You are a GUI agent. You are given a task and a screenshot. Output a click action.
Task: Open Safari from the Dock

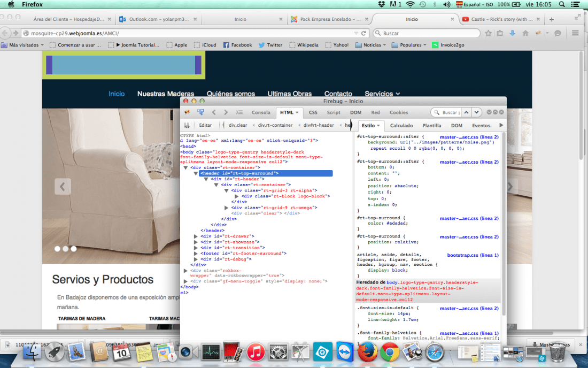point(434,352)
